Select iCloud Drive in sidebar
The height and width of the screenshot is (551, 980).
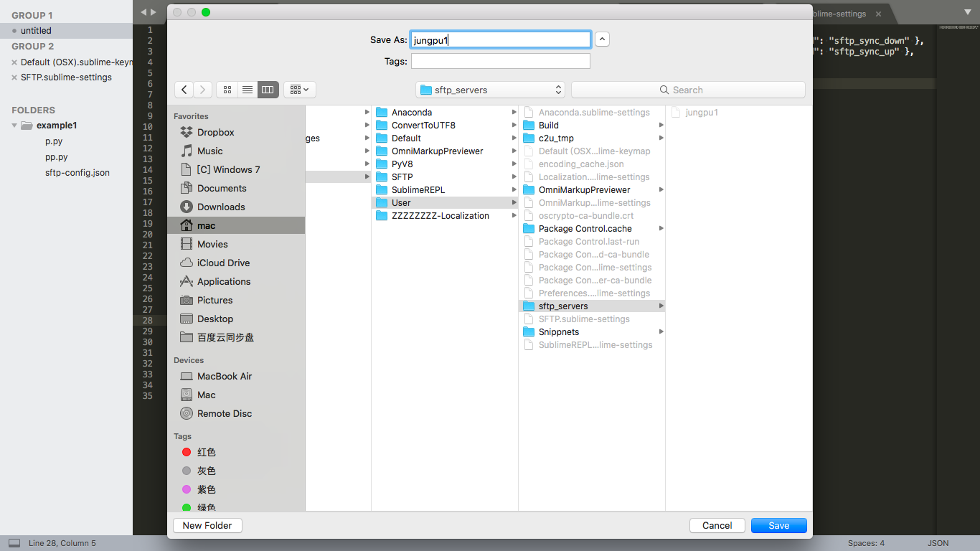click(223, 263)
